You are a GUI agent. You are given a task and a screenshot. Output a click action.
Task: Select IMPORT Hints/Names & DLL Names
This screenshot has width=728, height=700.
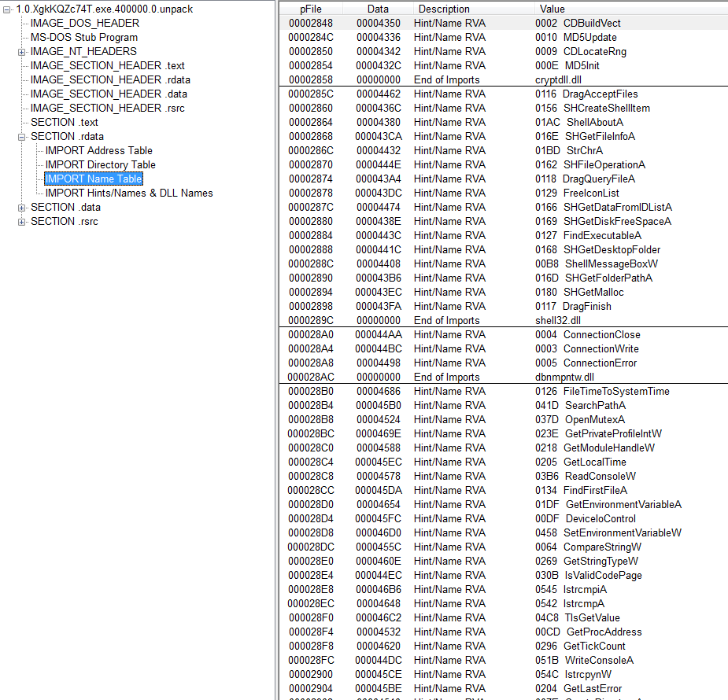[x=128, y=193]
